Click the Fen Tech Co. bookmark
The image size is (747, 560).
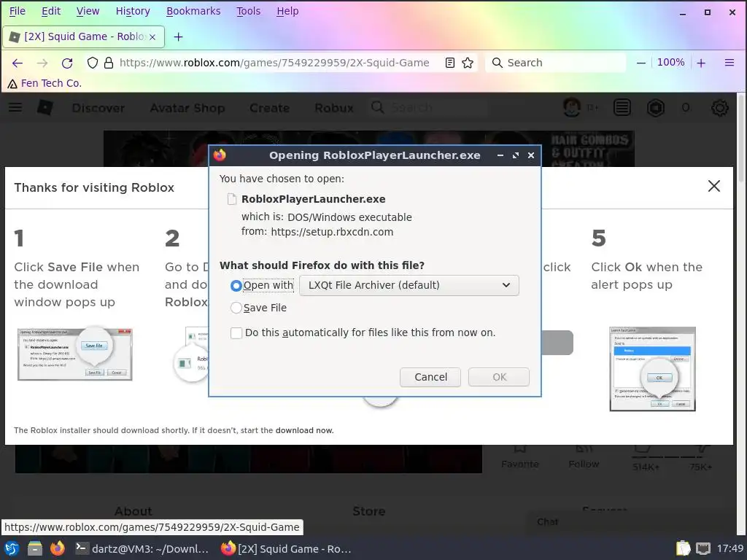coord(44,83)
